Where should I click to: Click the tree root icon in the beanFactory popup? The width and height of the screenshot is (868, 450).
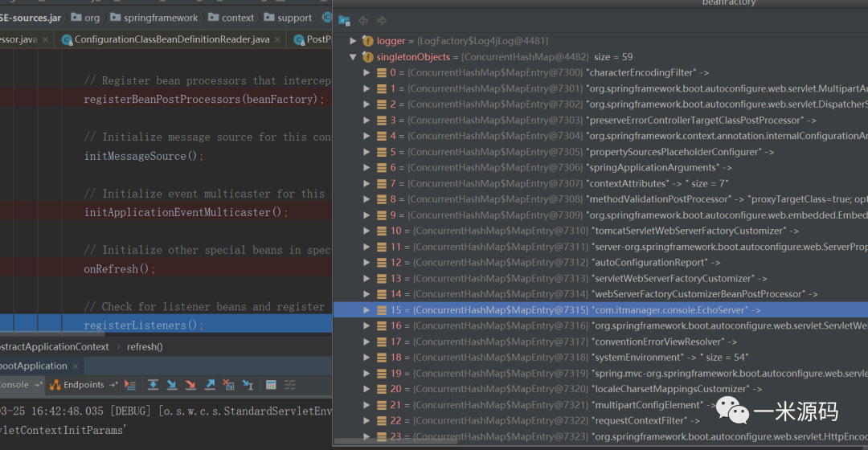(344, 21)
